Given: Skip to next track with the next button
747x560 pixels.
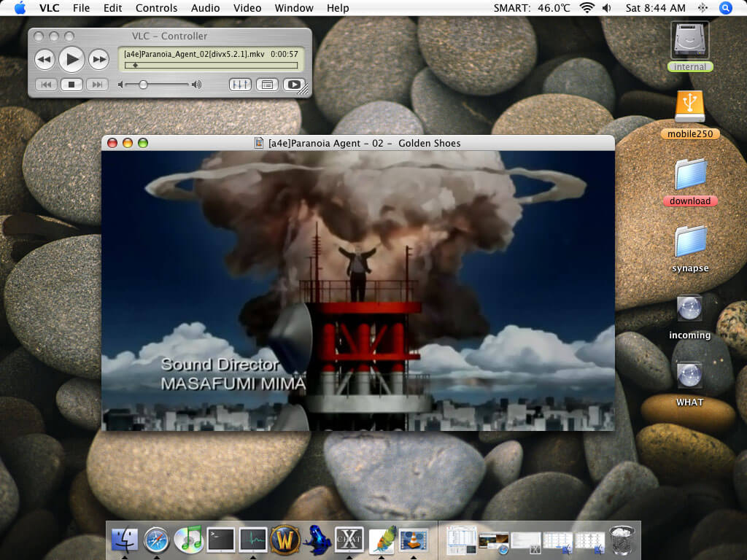Looking at the screenshot, I should pyautogui.click(x=98, y=85).
